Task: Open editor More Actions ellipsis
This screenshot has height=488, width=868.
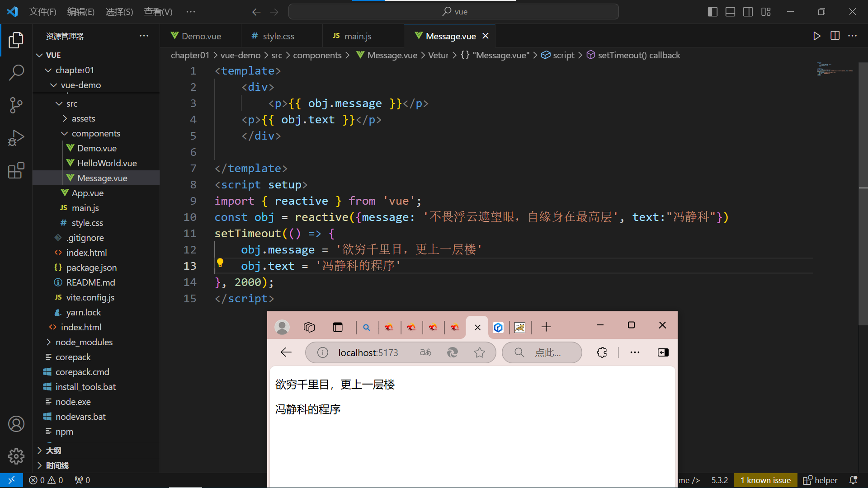Action: [x=853, y=36]
